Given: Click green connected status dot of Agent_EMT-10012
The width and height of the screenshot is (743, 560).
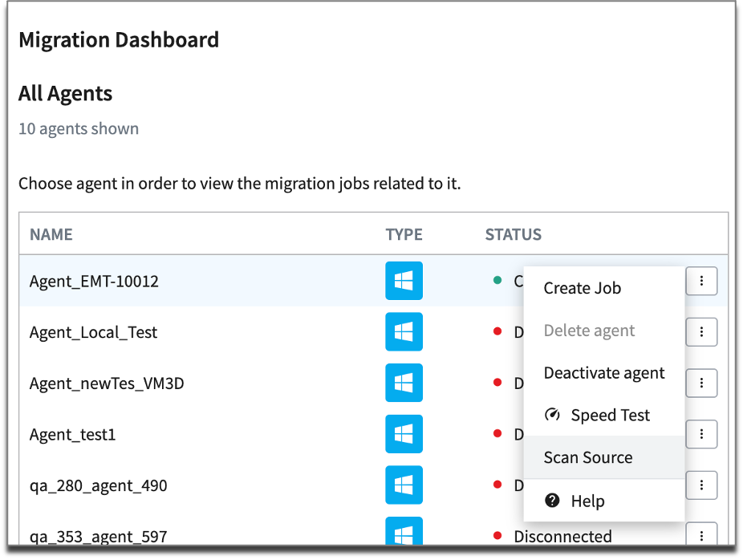Looking at the screenshot, I should click(x=497, y=280).
